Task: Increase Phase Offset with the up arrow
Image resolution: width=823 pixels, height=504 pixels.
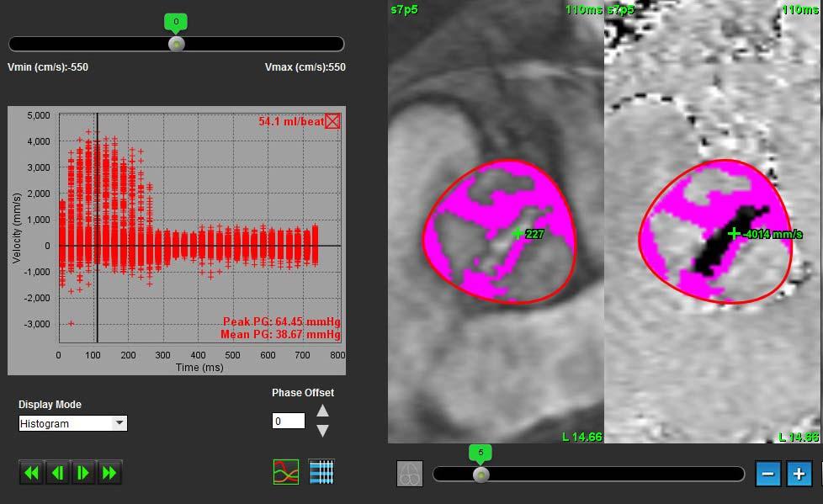Action: pos(323,411)
